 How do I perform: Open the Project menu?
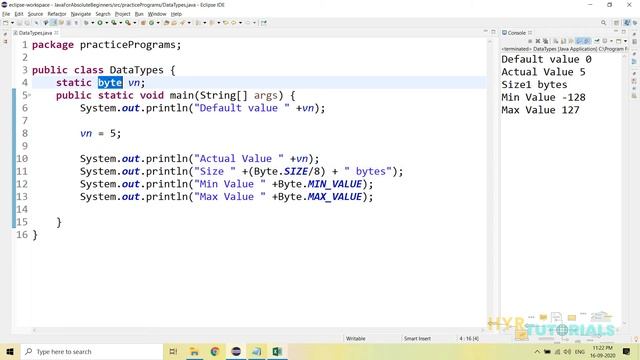[x=122, y=14]
